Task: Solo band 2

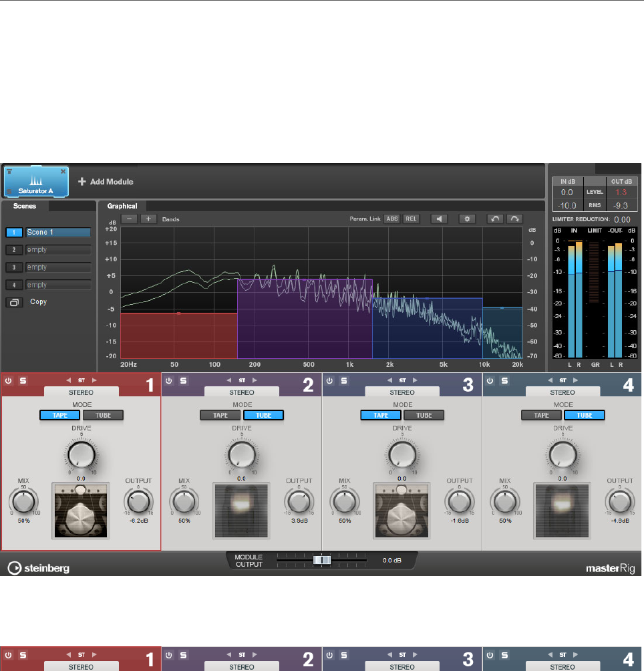Action: 184,380
